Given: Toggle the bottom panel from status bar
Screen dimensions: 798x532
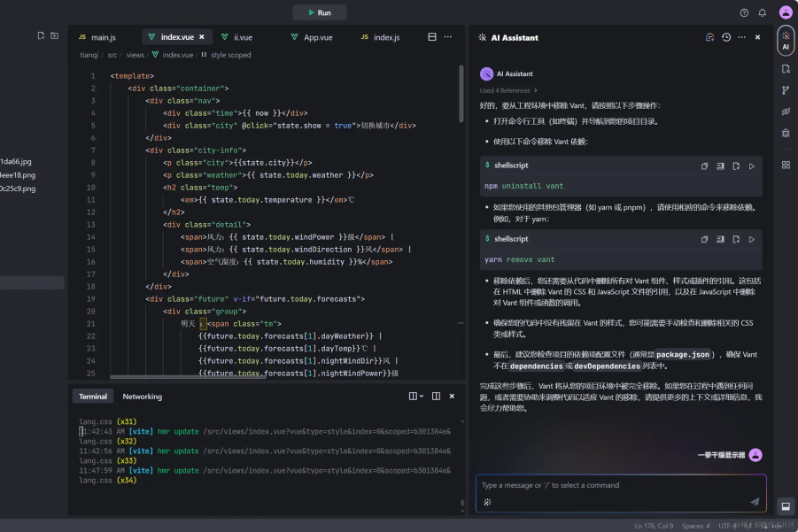Looking at the screenshot, I should tap(785, 506).
